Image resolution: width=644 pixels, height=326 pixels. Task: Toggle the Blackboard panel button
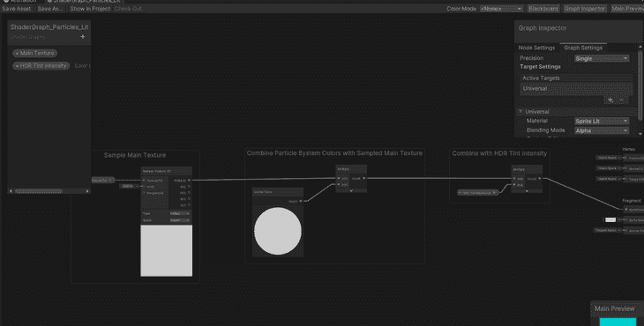[x=543, y=8]
